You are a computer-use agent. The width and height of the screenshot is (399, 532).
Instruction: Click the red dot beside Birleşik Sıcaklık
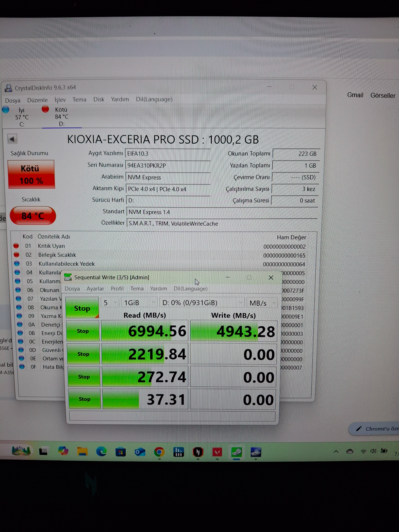[x=17, y=254]
